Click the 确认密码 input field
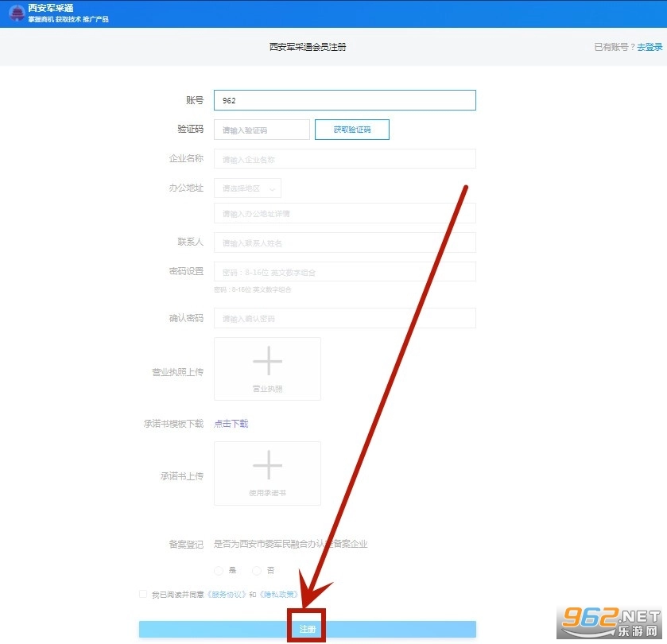The width and height of the screenshot is (667, 644). [344, 318]
